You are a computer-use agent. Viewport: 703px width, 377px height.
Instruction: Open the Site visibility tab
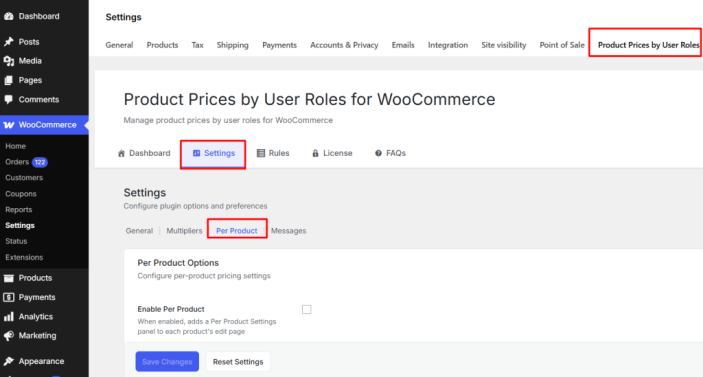tap(504, 45)
